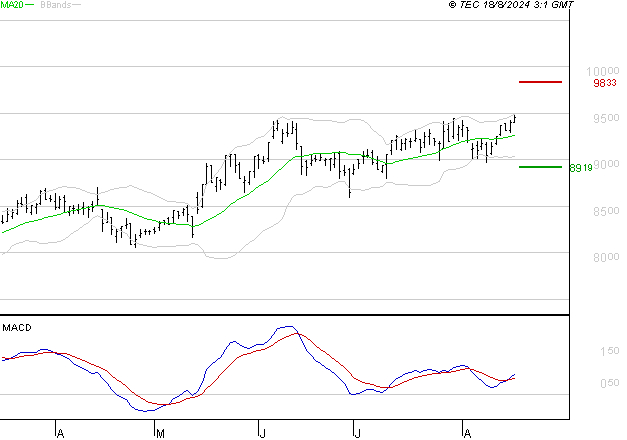
Task: Click the first A month marker
Action: [x=60, y=433]
